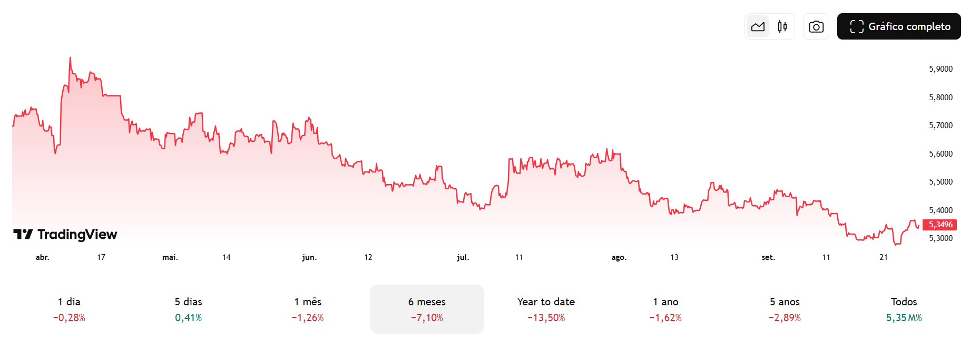Open Gráfico completo full chart
The height and width of the screenshot is (348, 980).
click(899, 26)
